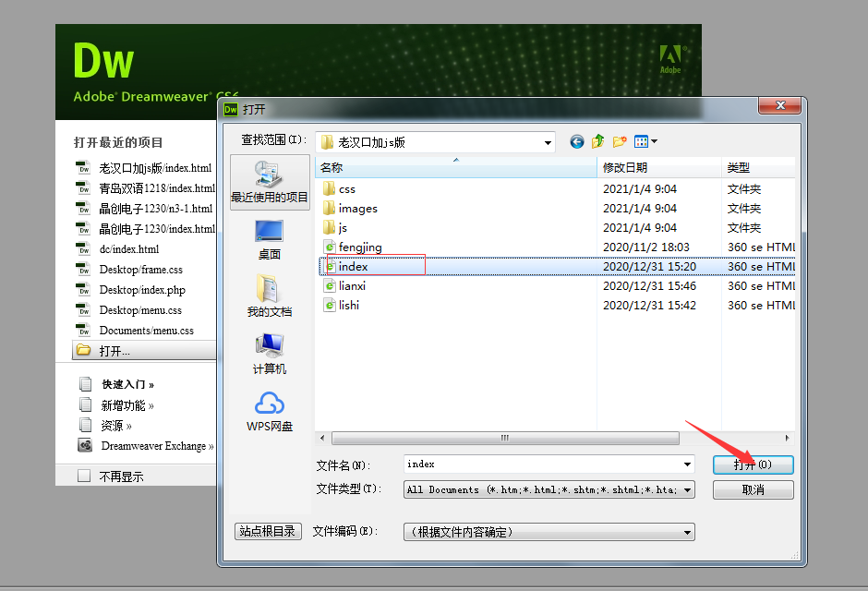
Task: Enable the 不再显示 checkbox
Action: coord(84,476)
